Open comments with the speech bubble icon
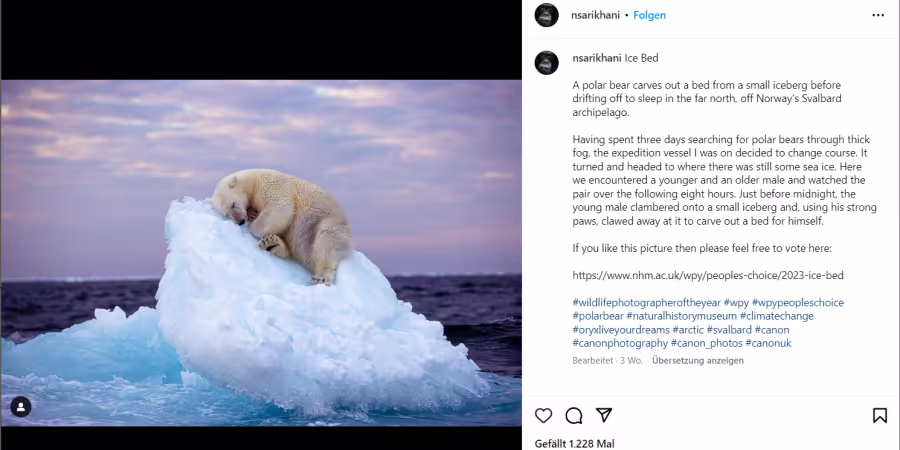The width and height of the screenshot is (900, 450). tap(573, 416)
